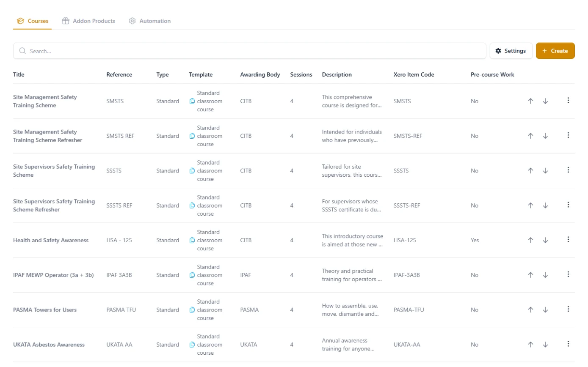
Task: Move UKATA Asbestos Awareness row down
Action: 545,344
